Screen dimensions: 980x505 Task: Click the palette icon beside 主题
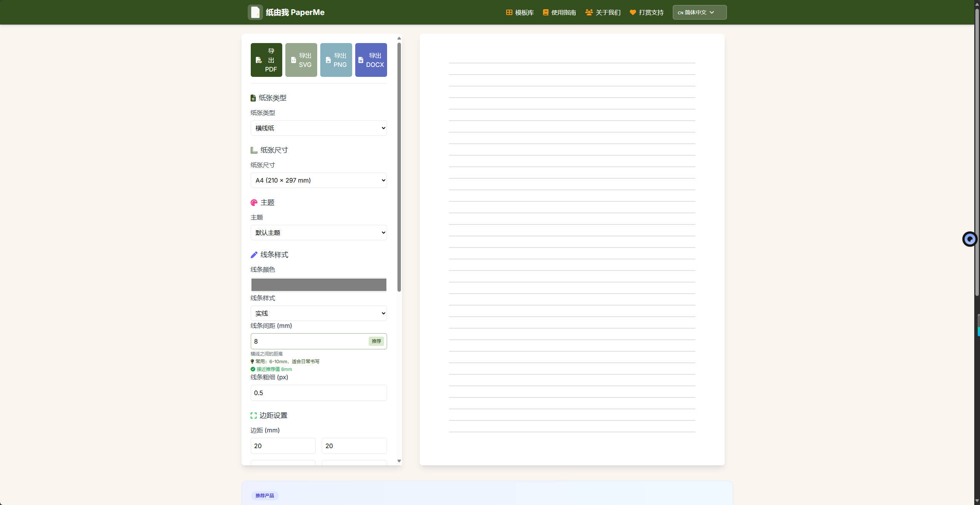[x=254, y=203]
